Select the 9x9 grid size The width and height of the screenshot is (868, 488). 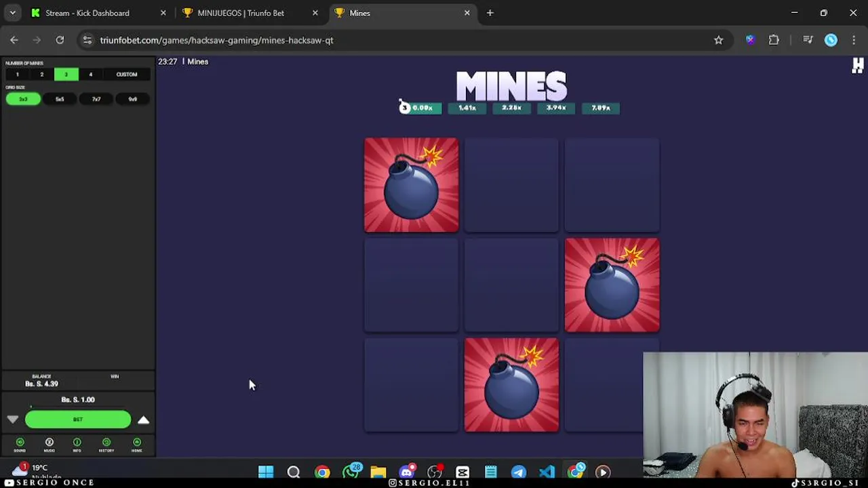coord(133,99)
